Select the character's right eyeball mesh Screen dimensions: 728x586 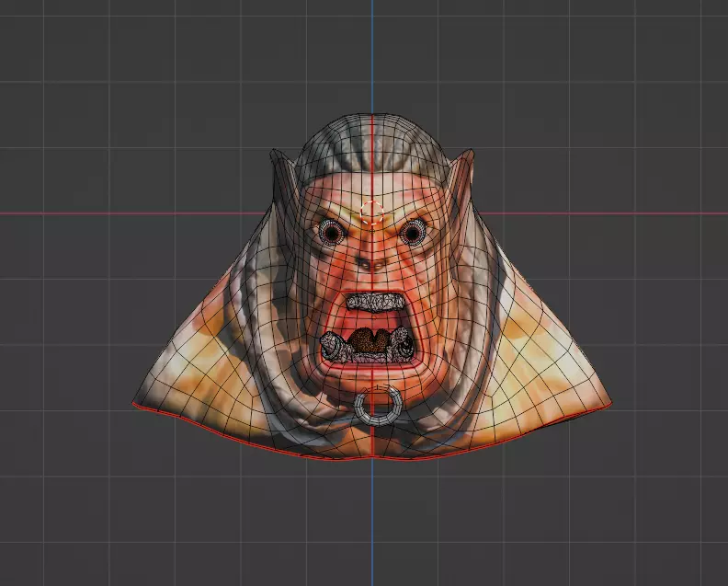tap(332, 232)
